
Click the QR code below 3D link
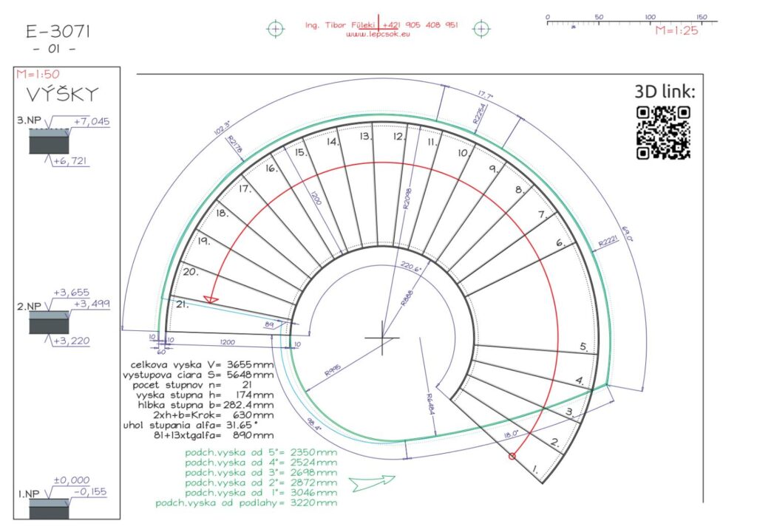(x=663, y=132)
